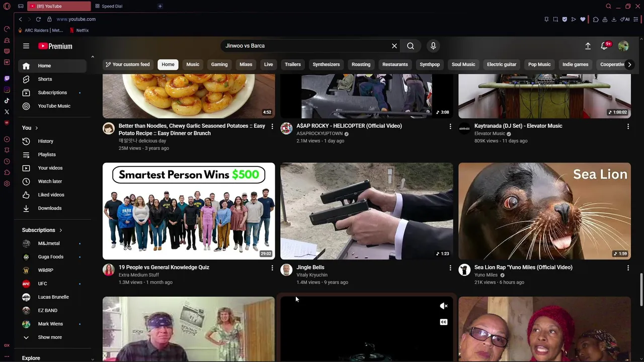Select the Synthpop filter chip
The image size is (644, 362).
(430, 64)
